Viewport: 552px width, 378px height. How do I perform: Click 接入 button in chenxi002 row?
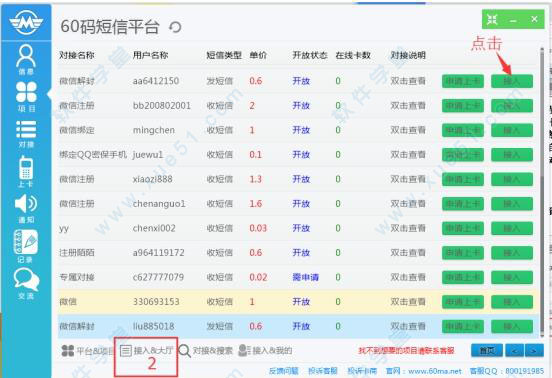(512, 228)
